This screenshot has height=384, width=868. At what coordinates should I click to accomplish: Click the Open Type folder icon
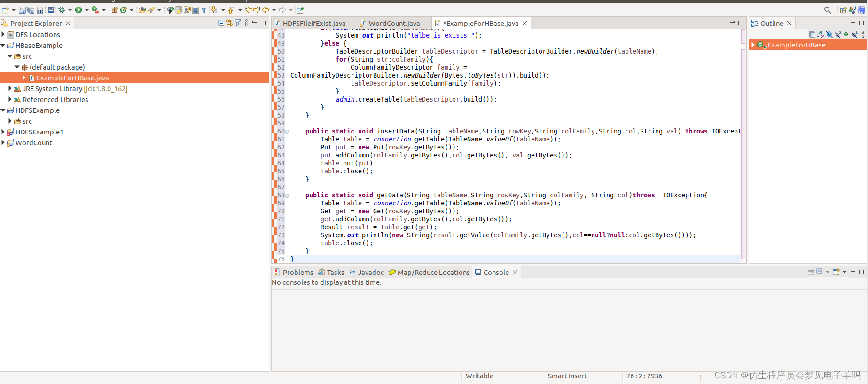point(142,10)
